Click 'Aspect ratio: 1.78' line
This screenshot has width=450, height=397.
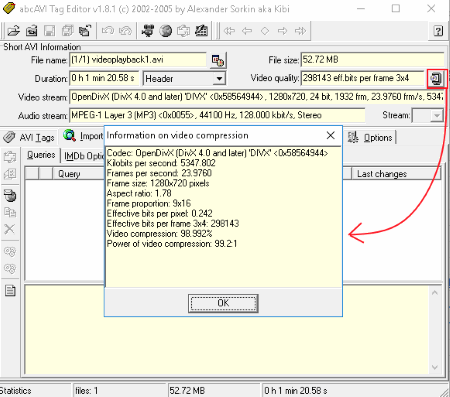[139, 193]
